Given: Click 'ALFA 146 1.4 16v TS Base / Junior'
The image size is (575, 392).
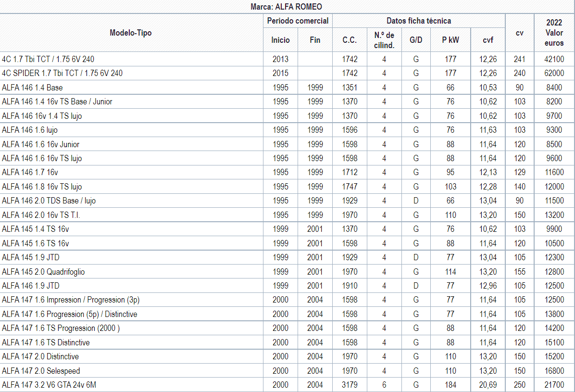Looking at the screenshot, I should pos(57,101).
